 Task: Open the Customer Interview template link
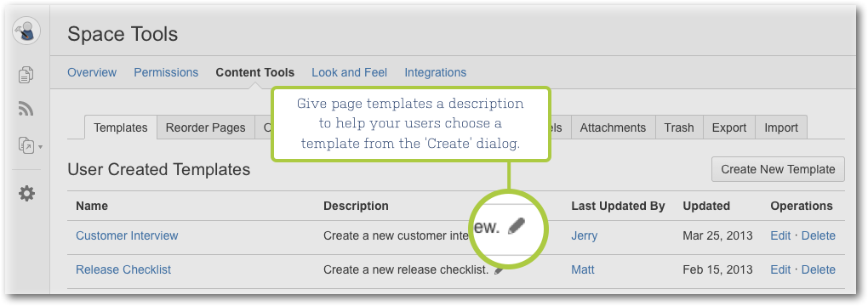tap(127, 235)
